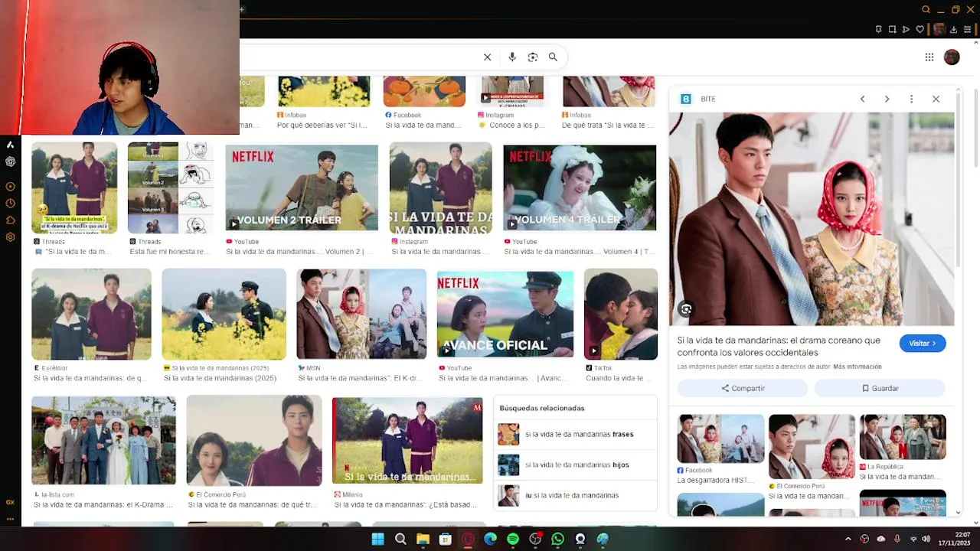
Task: Open the GX corner icon in the sidebar
Action: coord(10,502)
